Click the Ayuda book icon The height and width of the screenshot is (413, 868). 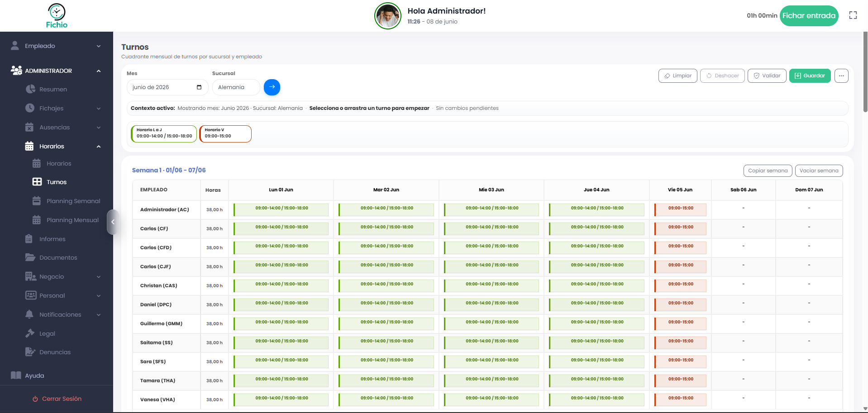click(x=16, y=375)
